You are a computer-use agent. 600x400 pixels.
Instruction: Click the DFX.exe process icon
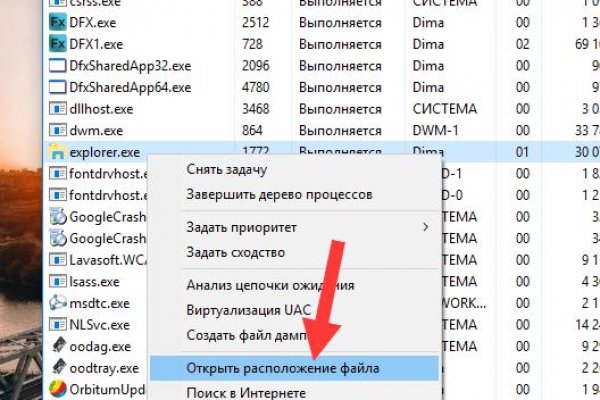tap(58, 23)
